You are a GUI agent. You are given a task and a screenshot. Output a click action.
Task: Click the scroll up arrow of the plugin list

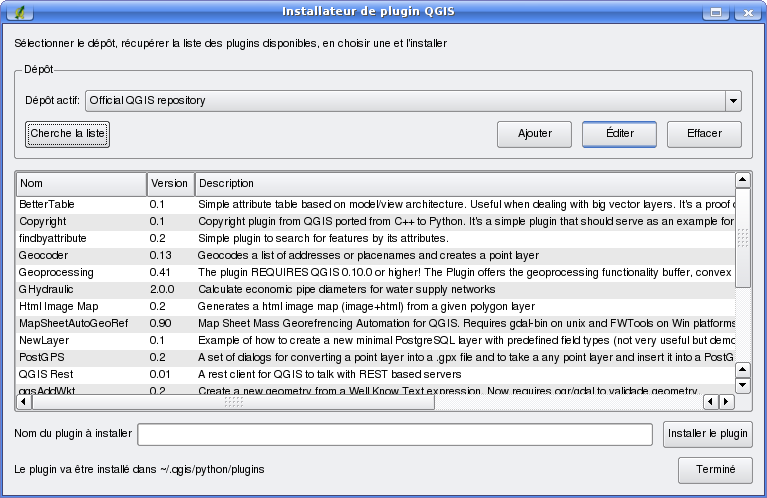click(742, 181)
